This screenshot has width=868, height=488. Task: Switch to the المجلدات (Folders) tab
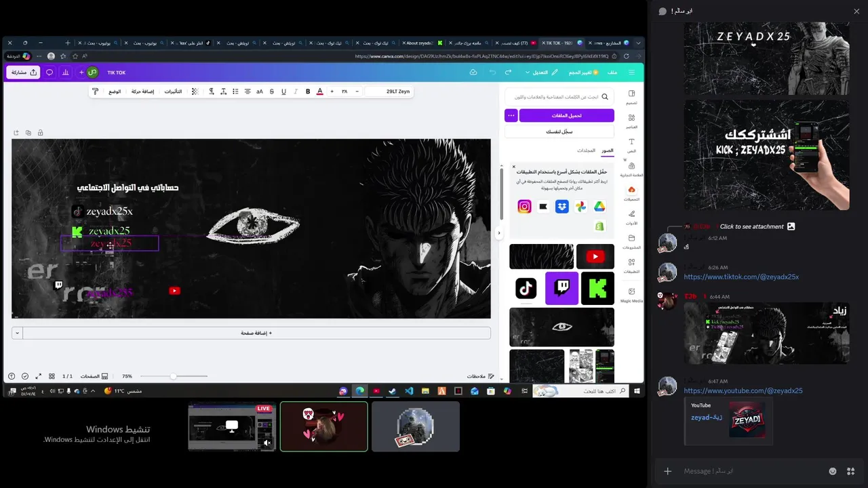click(587, 150)
